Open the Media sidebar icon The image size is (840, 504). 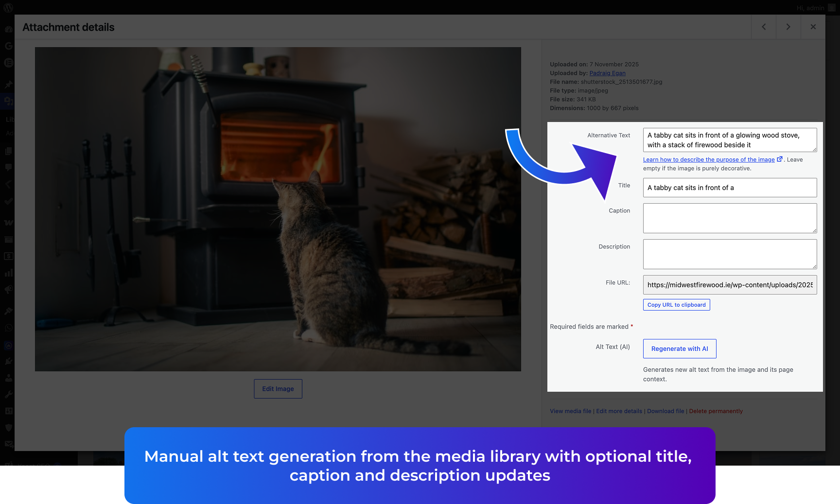(x=8, y=101)
